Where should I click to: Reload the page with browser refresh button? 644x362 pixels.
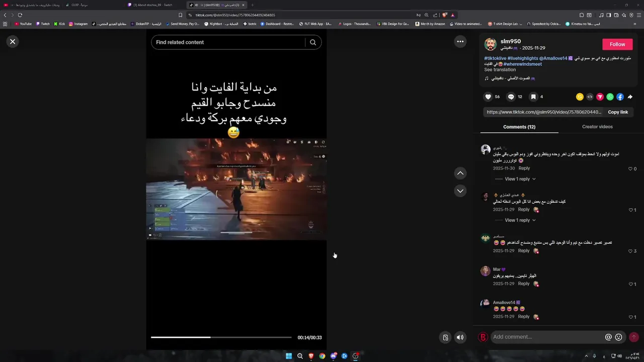pyautogui.click(x=20, y=15)
